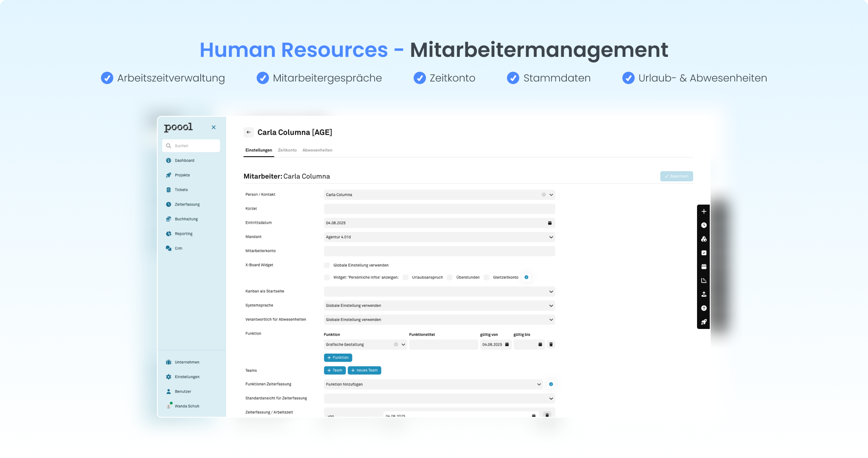Check the Urlaubsanspruch checkbox

(406, 277)
